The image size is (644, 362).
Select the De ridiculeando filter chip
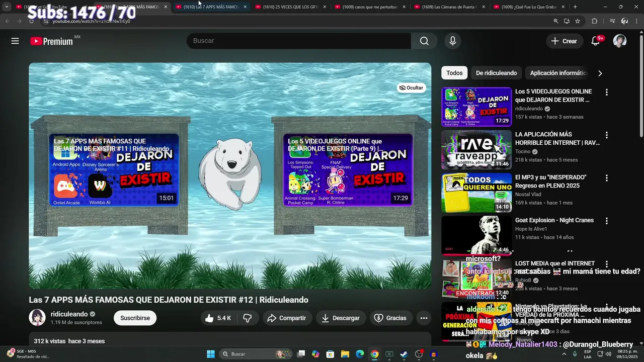tap(496, 73)
